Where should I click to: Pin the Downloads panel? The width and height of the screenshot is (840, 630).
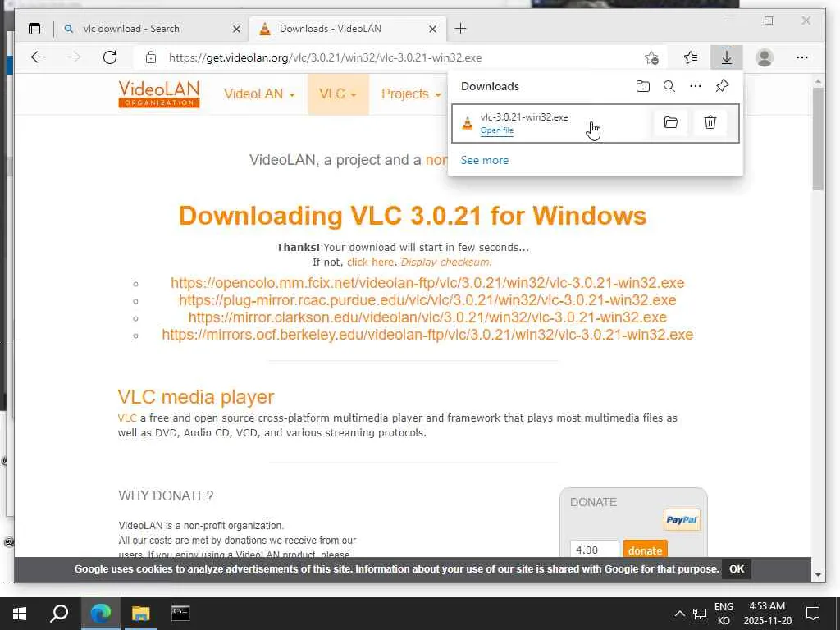click(722, 86)
